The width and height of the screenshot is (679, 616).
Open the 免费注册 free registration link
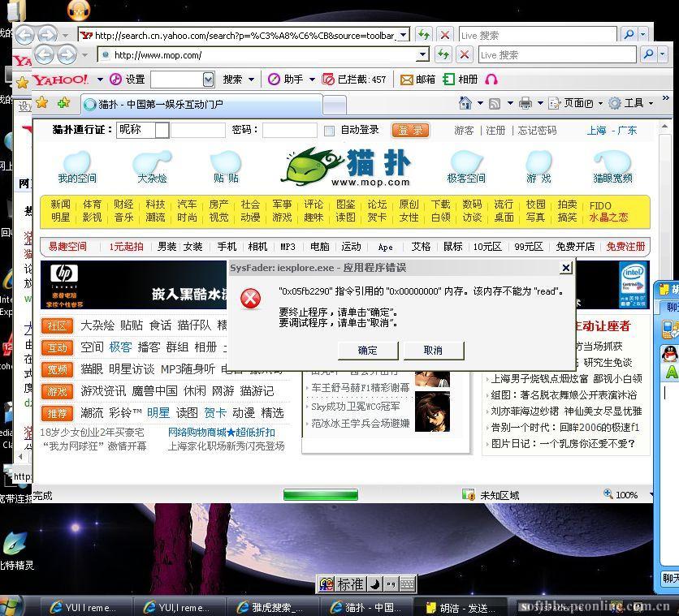click(x=625, y=247)
